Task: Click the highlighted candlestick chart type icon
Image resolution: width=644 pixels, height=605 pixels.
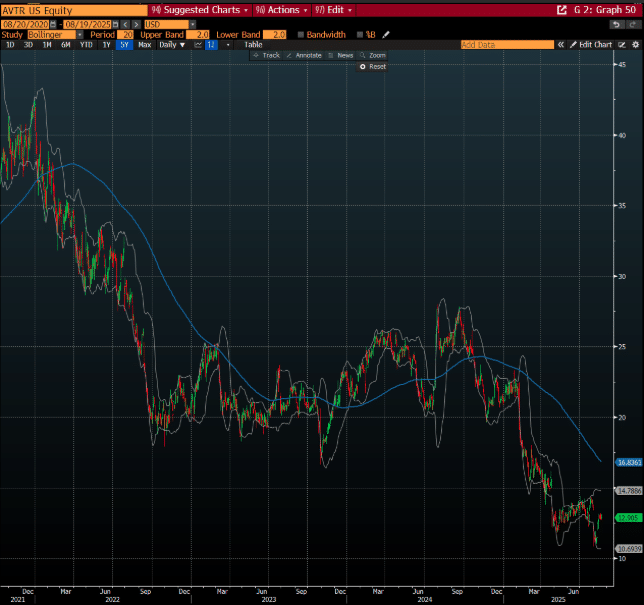Action: pyautogui.click(x=211, y=45)
